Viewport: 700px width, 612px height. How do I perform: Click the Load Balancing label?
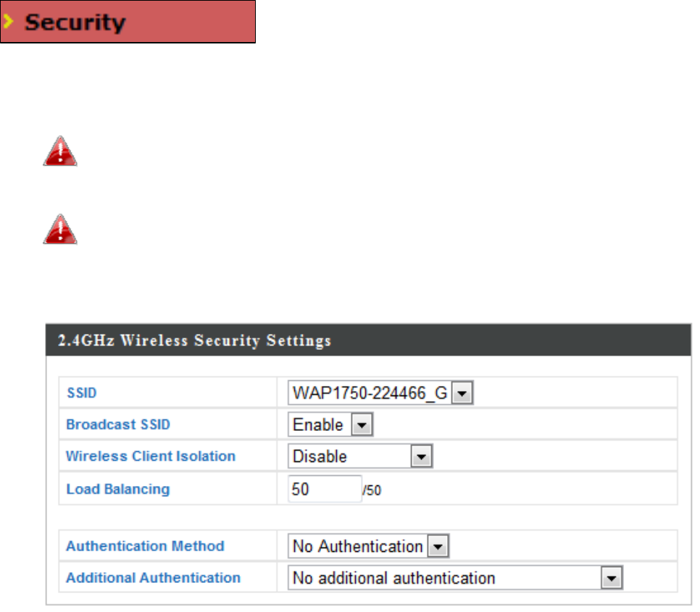point(117,489)
